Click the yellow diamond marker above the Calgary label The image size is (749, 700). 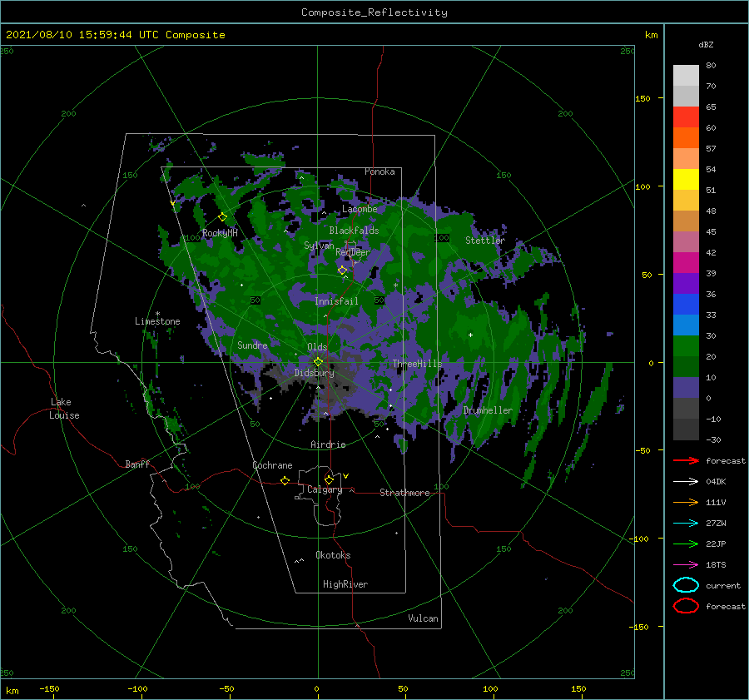[x=329, y=479]
